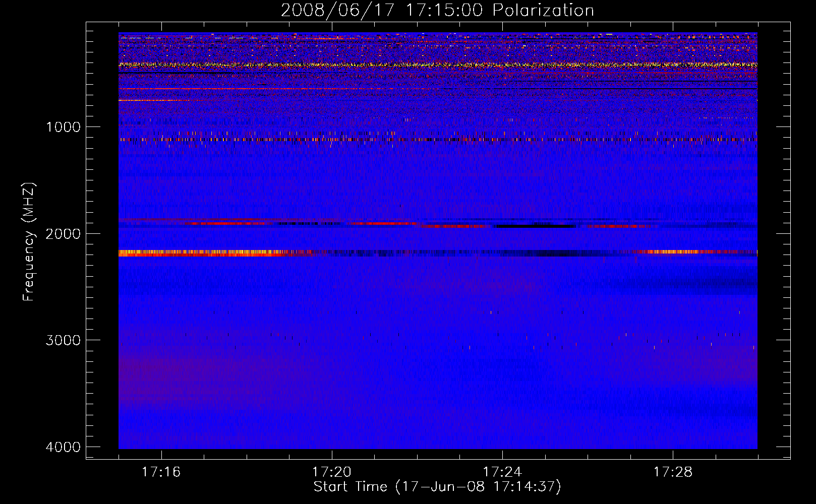Click the 4000 frequency tick label
The height and width of the screenshot is (504, 816).
click(63, 447)
